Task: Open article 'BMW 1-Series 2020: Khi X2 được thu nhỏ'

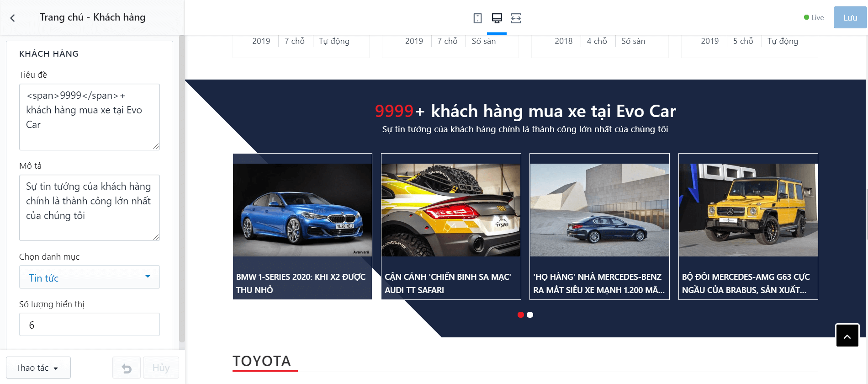Action: (x=301, y=283)
